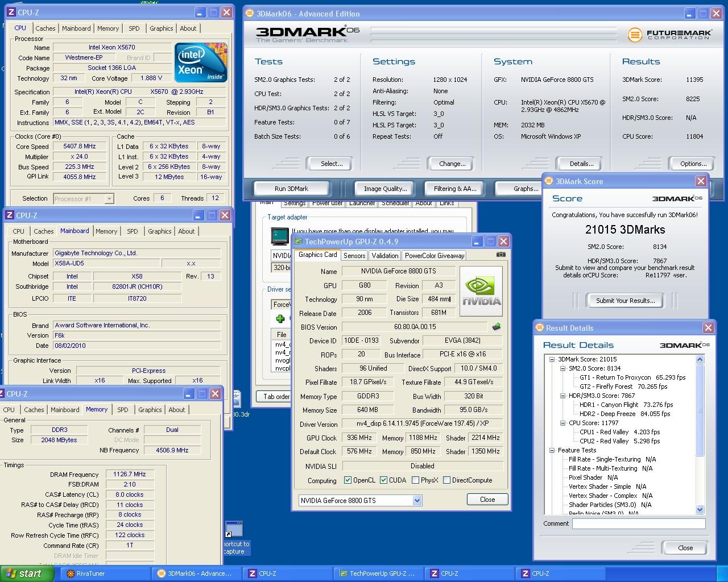The image size is (728, 582).
Task: Click Submit Your Results... button
Action: coord(625,301)
